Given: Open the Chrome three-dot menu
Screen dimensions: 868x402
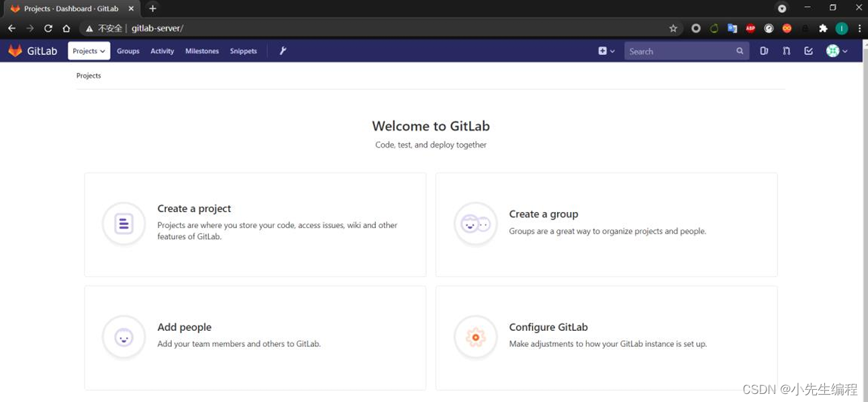Looking at the screenshot, I should tap(859, 28).
